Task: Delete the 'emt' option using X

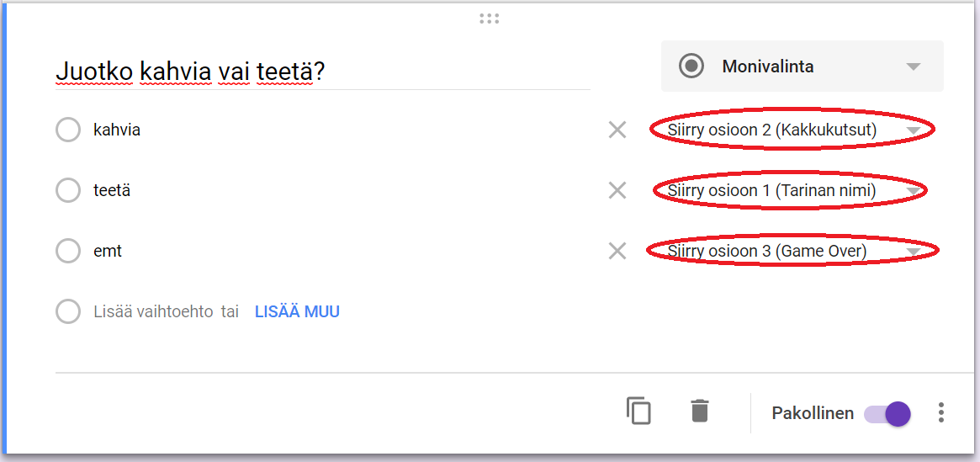Action: click(617, 251)
